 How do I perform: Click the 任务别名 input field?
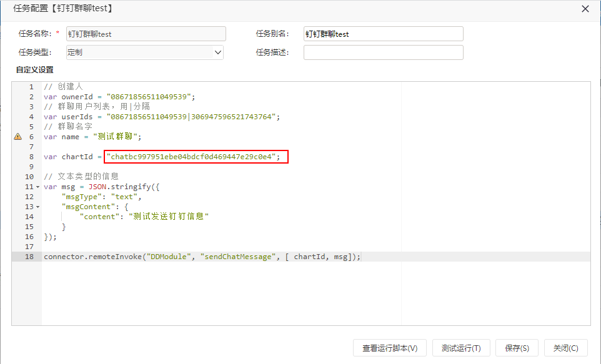[384, 34]
